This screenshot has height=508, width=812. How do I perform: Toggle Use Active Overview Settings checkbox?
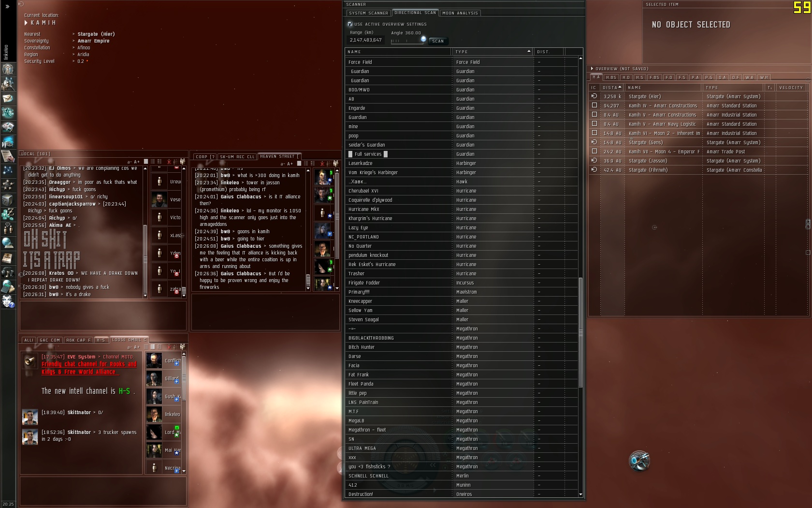click(x=350, y=24)
